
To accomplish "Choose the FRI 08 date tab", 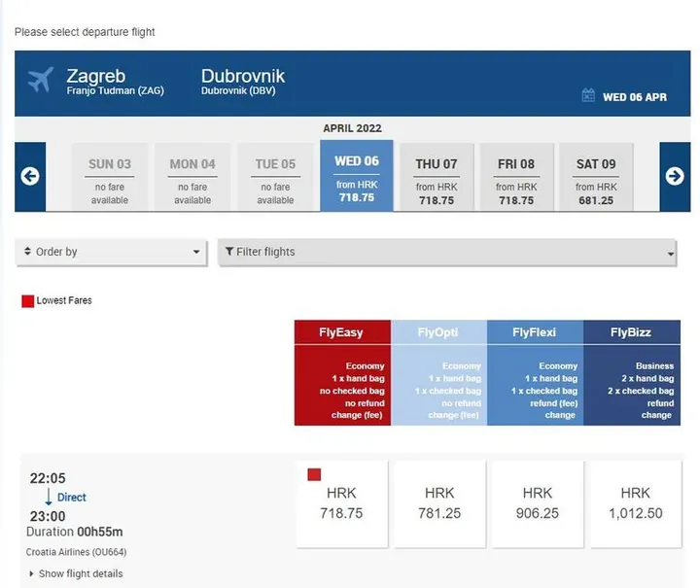I will coord(516,177).
